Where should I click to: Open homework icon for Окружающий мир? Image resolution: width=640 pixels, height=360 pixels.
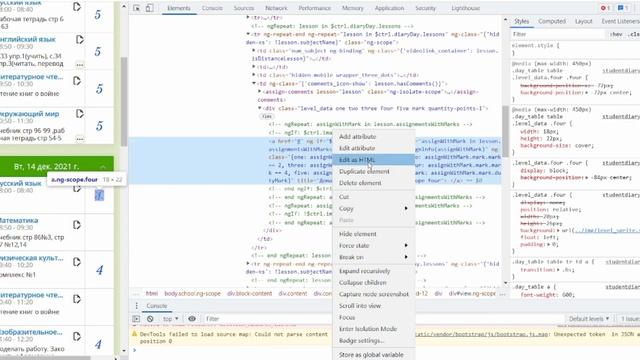pos(80,114)
